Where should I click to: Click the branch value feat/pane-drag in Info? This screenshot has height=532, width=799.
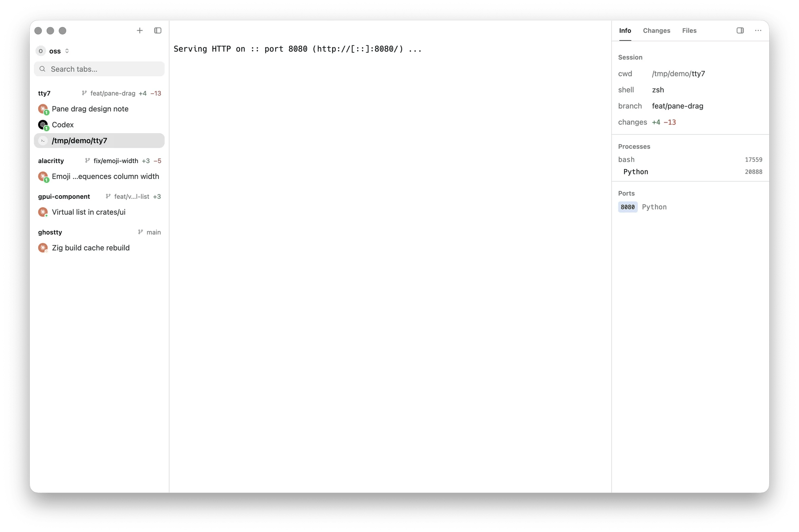tap(677, 106)
